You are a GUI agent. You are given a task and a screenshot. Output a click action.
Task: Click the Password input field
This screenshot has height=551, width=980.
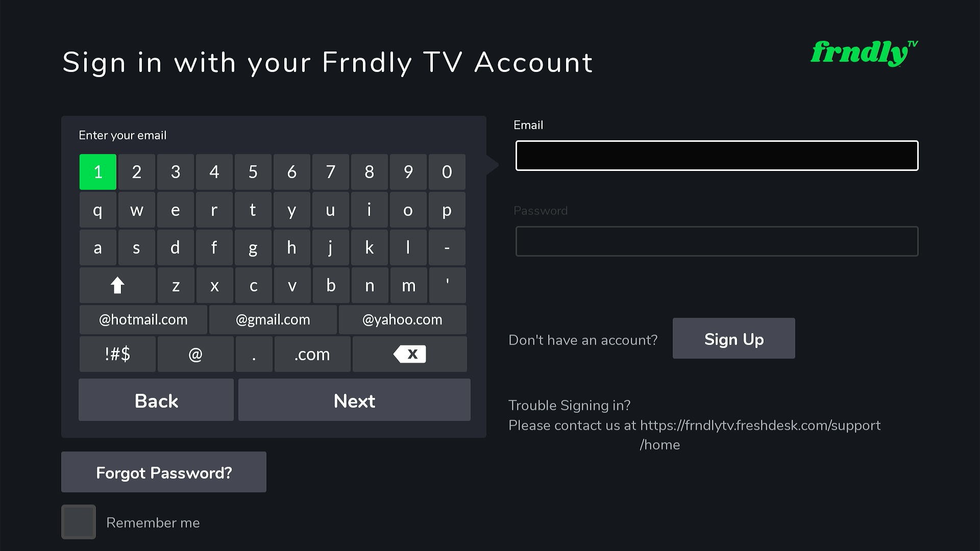click(x=716, y=241)
